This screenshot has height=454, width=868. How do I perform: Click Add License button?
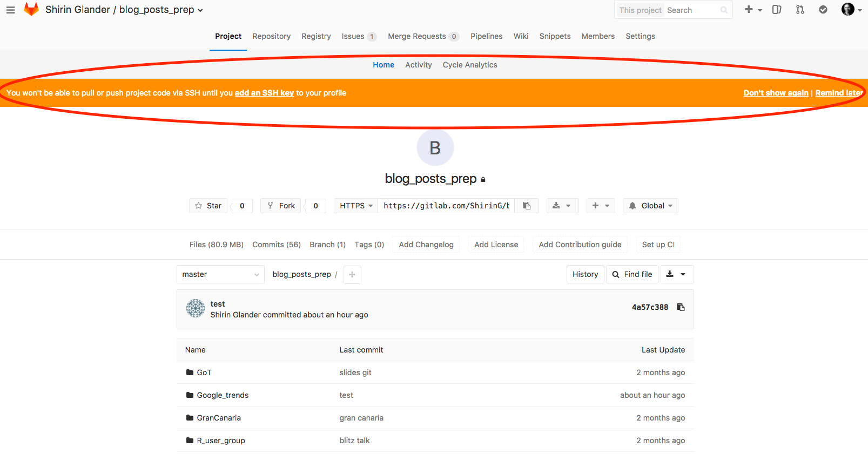click(496, 245)
